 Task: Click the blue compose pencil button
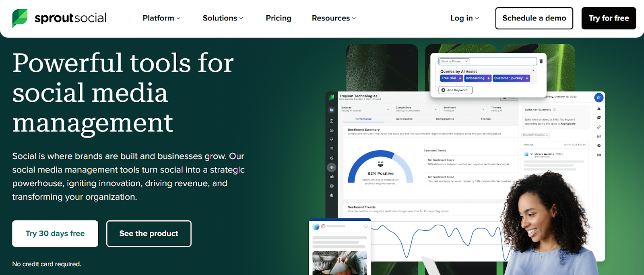(599, 97)
